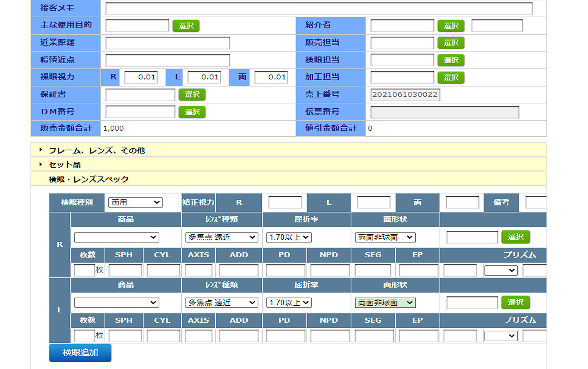
Task: Expand the セット品 section
Action: coord(64,165)
